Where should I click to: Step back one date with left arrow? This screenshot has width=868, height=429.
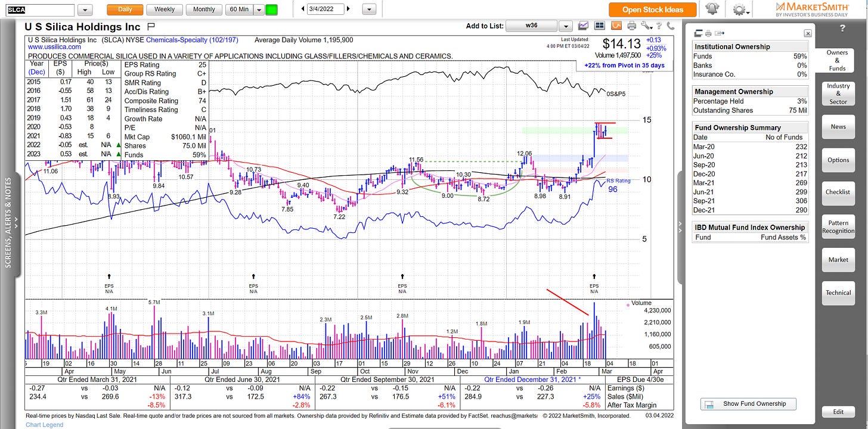303,9
